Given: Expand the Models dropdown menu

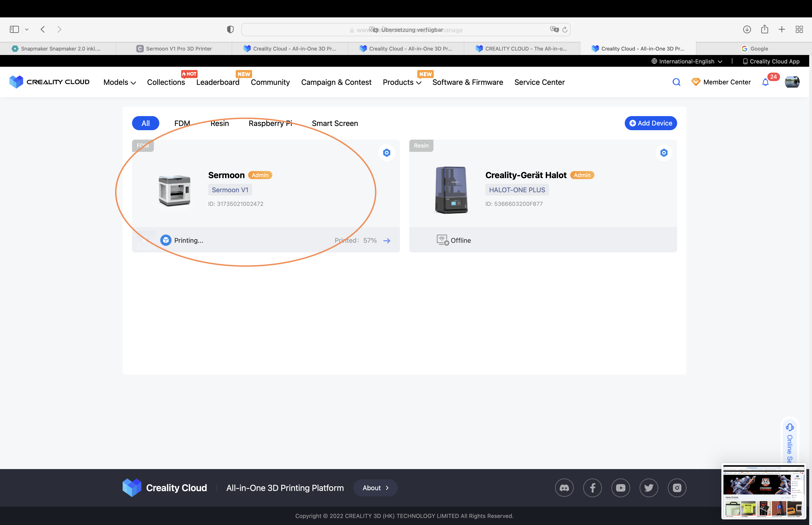Looking at the screenshot, I should [x=120, y=82].
